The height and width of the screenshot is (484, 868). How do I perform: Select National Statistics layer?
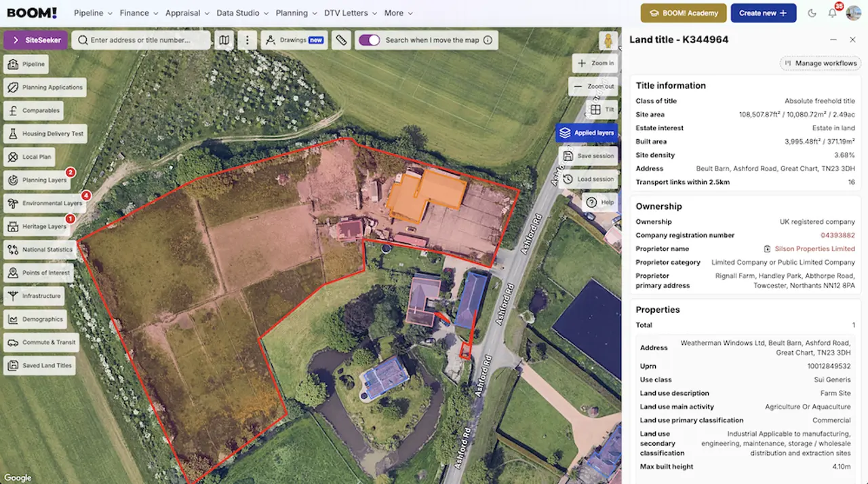40,249
